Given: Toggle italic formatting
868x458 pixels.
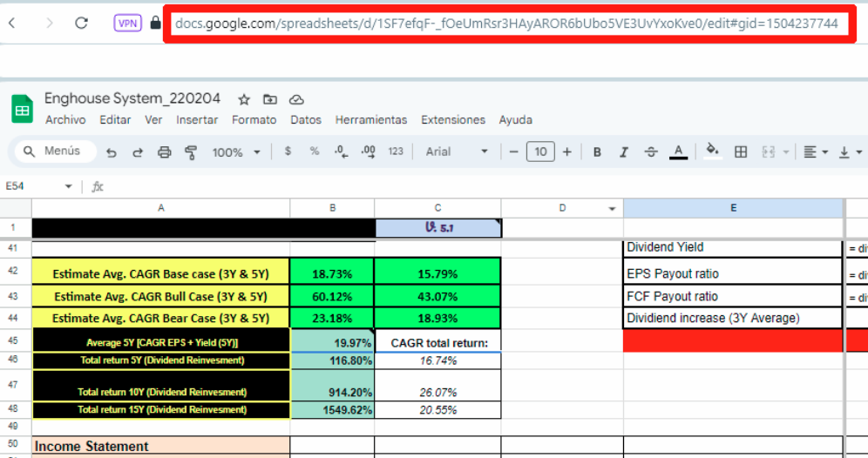Looking at the screenshot, I should pyautogui.click(x=624, y=152).
